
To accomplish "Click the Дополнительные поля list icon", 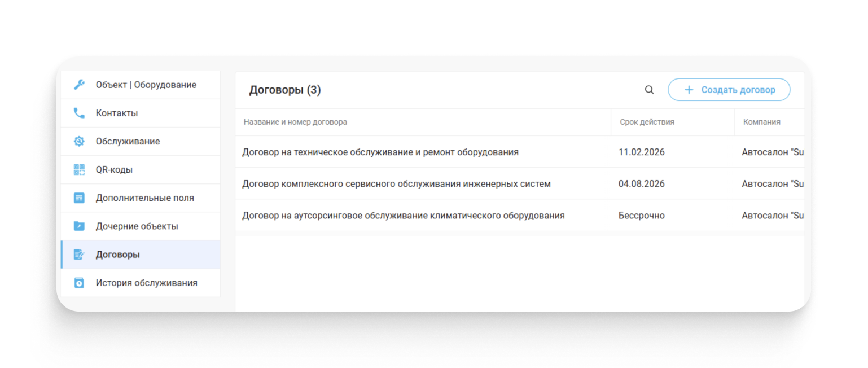I will [79, 198].
